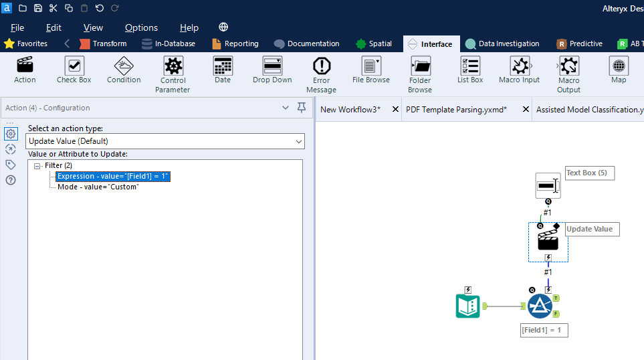Screen dimensions: 644x360
Task: Select the Control Parameter tool
Action: click(173, 75)
